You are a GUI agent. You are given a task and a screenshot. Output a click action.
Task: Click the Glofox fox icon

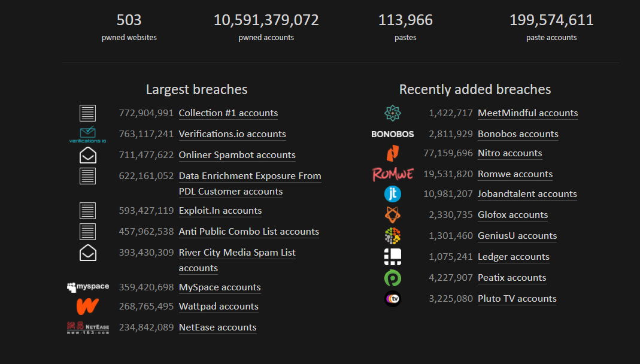(393, 214)
